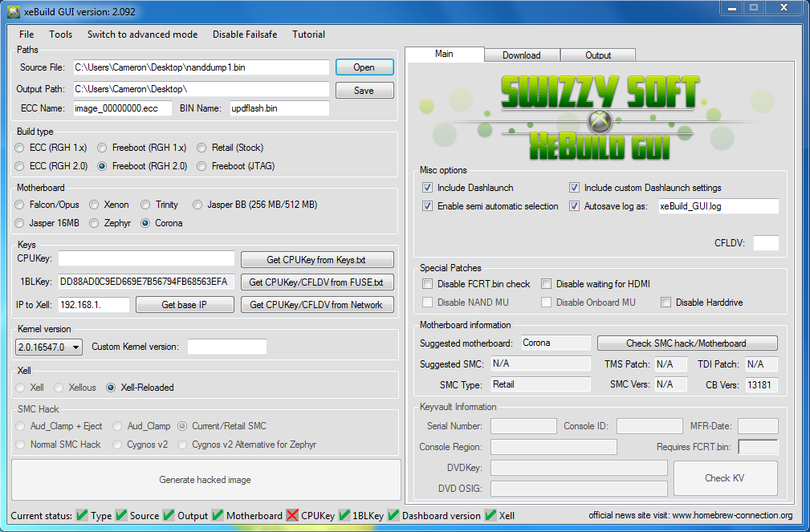Select Freeboot (JTAG) build type
The image size is (810, 532).
(202, 166)
